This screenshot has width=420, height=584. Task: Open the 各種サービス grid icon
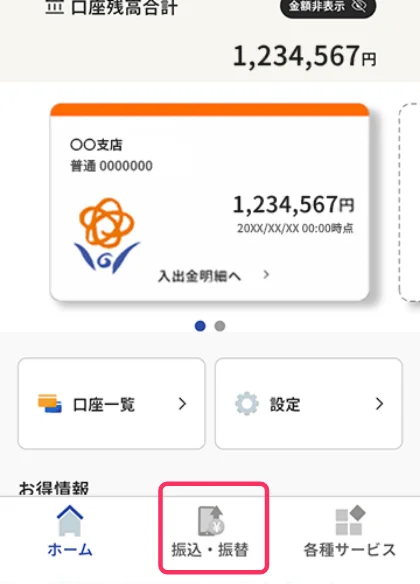pos(350,520)
